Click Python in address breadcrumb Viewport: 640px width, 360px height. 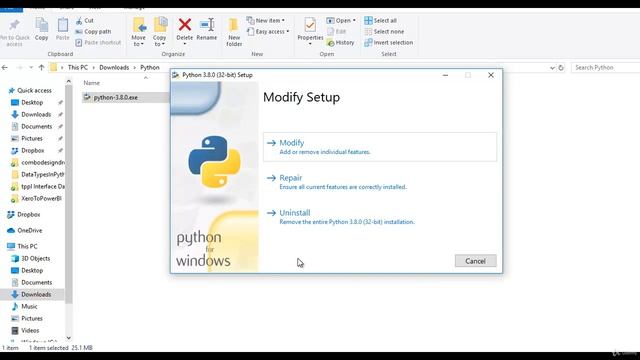pyautogui.click(x=150, y=68)
